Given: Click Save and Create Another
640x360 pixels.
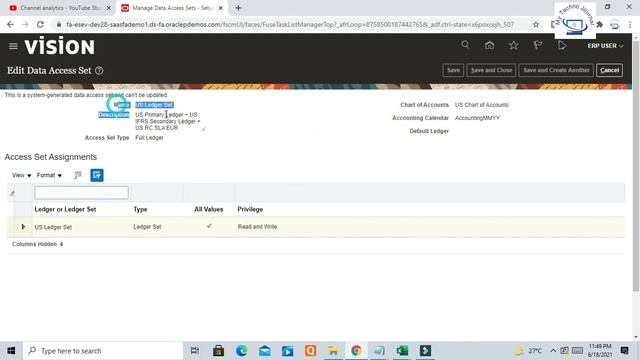Looking at the screenshot, I should click(556, 70).
